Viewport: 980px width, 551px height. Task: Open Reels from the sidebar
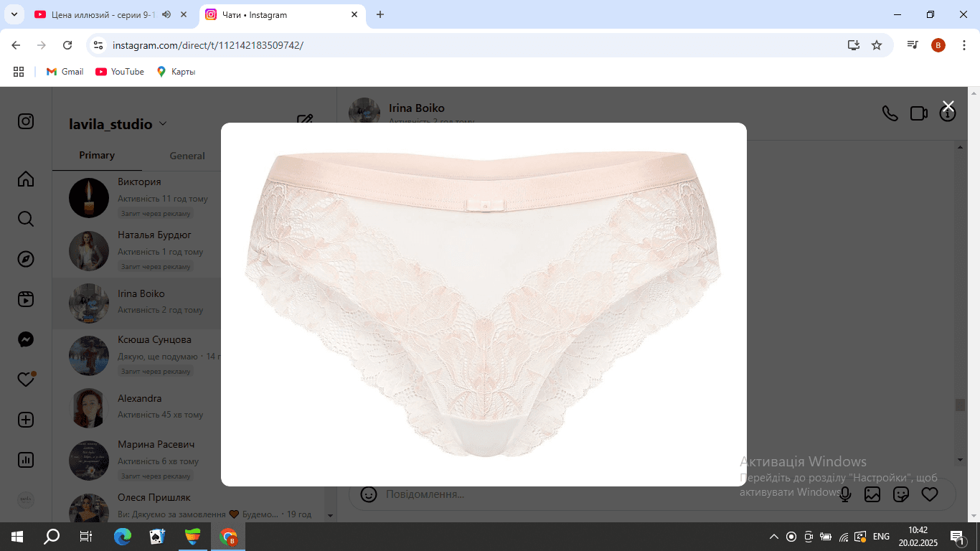pyautogui.click(x=26, y=299)
